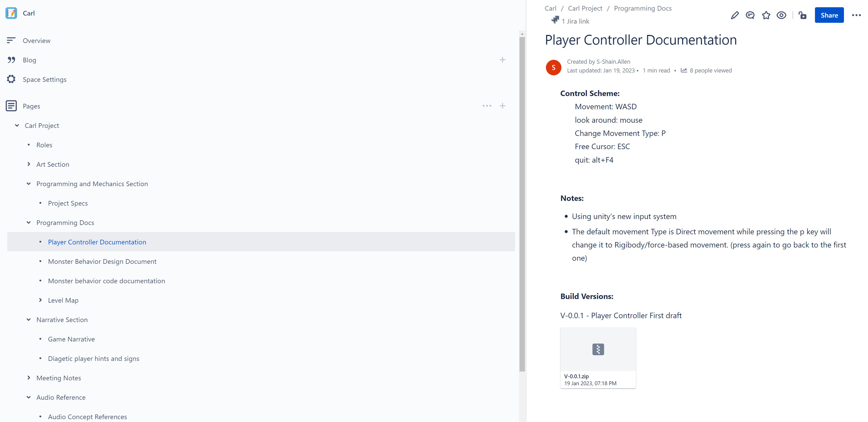
Task: Toggle watching via the eye icon
Action: (x=781, y=15)
